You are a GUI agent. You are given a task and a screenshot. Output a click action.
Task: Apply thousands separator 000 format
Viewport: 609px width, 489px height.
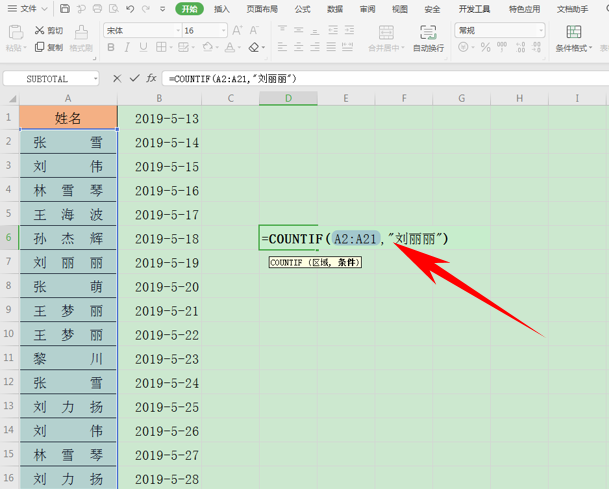(x=502, y=47)
